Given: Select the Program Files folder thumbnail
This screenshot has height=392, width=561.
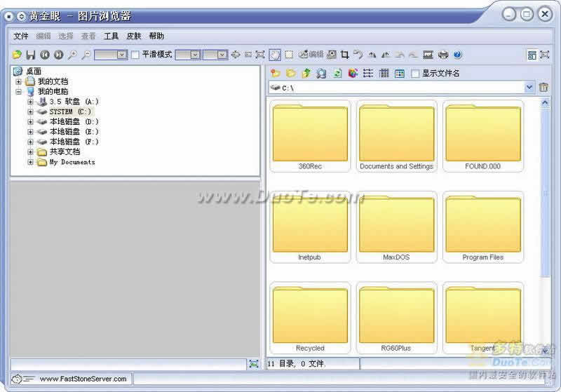Looking at the screenshot, I should coord(483,228).
